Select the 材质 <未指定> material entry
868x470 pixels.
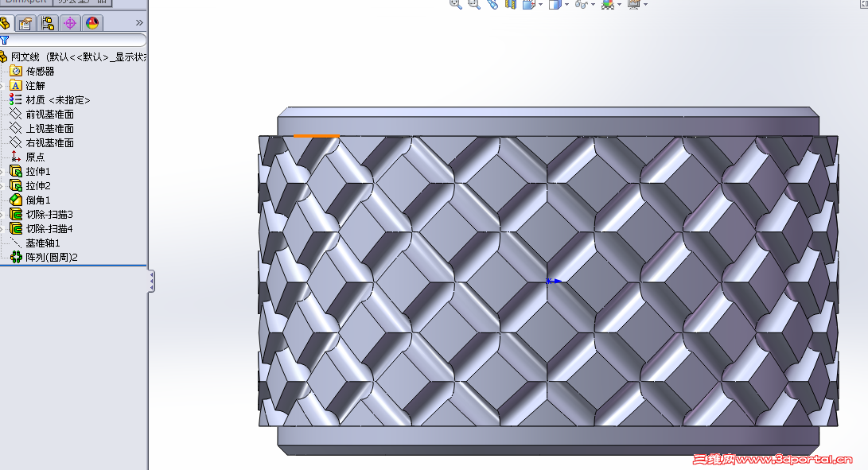tap(57, 99)
